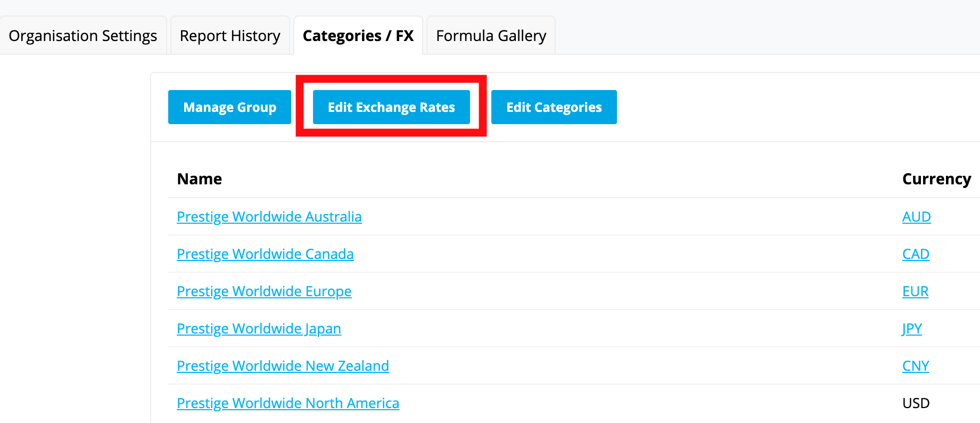This screenshot has width=980, height=423.
Task: Select the CAD currency link
Action: (916, 254)
